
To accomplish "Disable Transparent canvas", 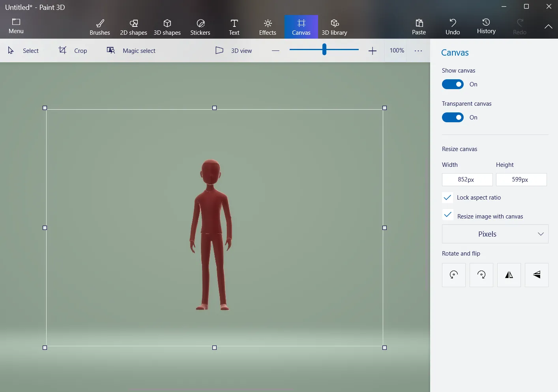I will pos(453,117).
